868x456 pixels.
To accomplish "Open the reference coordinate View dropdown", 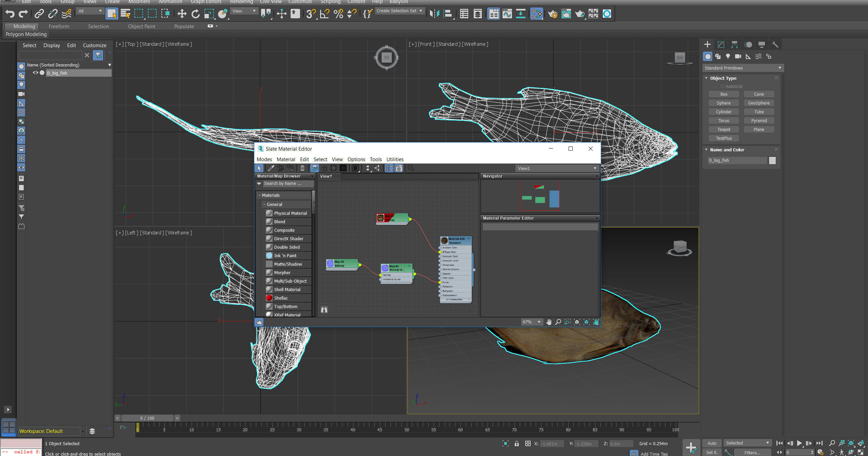I will [244, 11].
